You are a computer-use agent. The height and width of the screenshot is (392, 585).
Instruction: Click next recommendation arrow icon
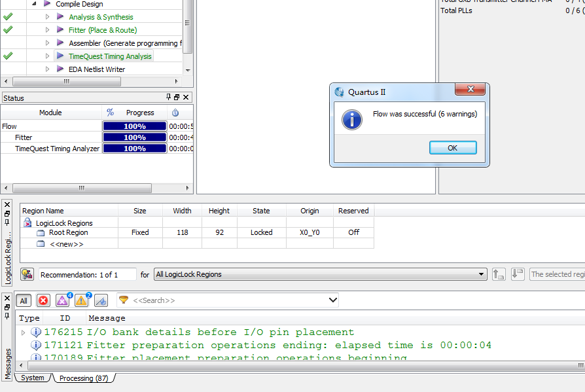point(518,274)
